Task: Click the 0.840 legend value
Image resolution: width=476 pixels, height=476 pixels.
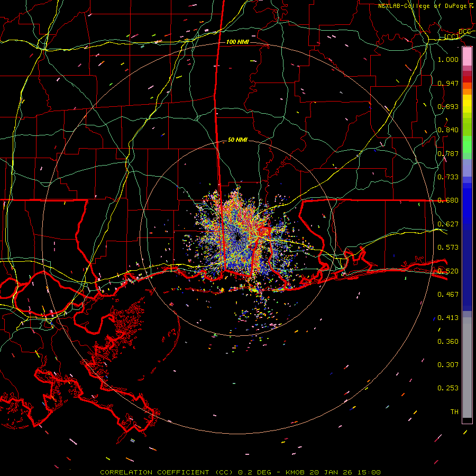Action: point(448,130)
